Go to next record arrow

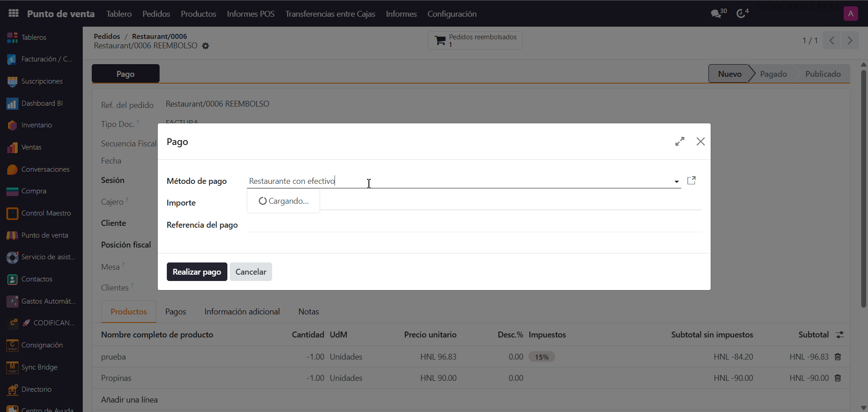(x=850, y=41)
